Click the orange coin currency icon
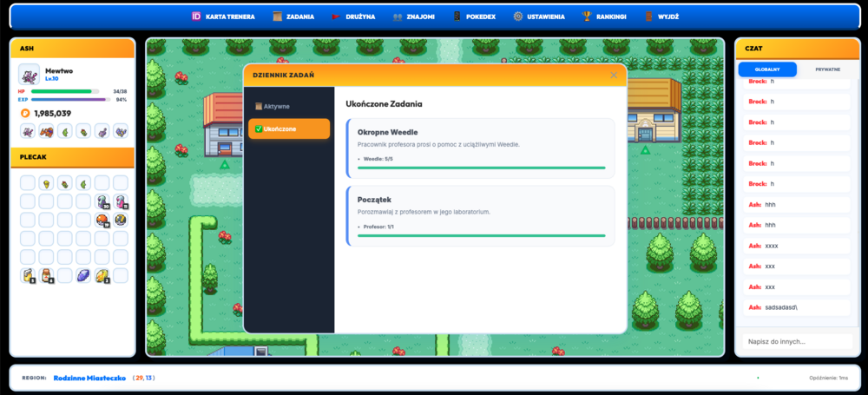The height and width of the screenshot is (395, 868). pos(25,113)
